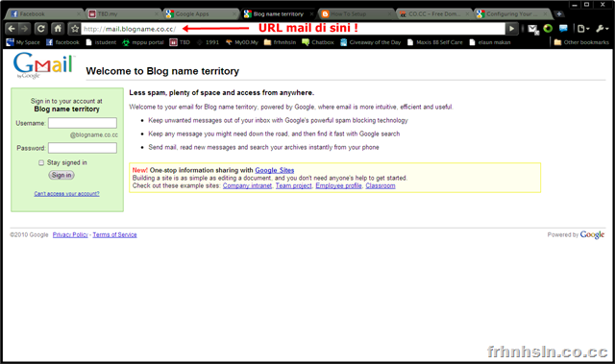Open the Chatbox bookmark
615x364 pixels.
point(318,42)
